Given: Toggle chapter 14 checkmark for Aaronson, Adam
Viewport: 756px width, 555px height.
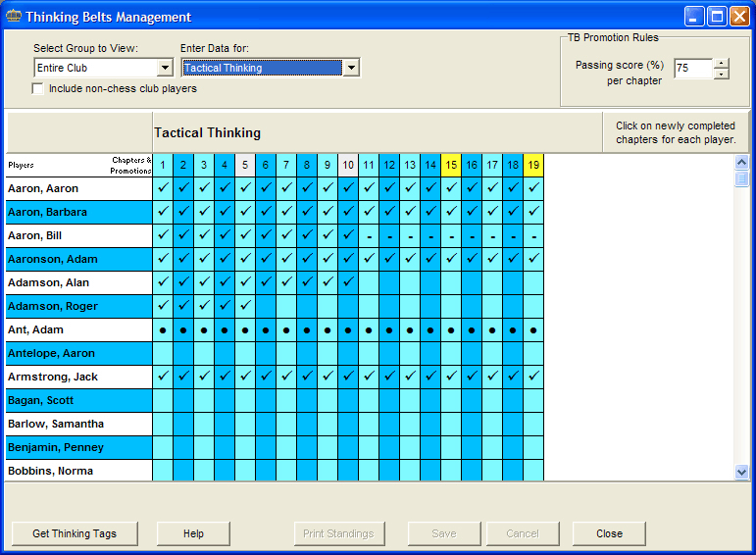Looking at the screenshot, I should (430, 259).
